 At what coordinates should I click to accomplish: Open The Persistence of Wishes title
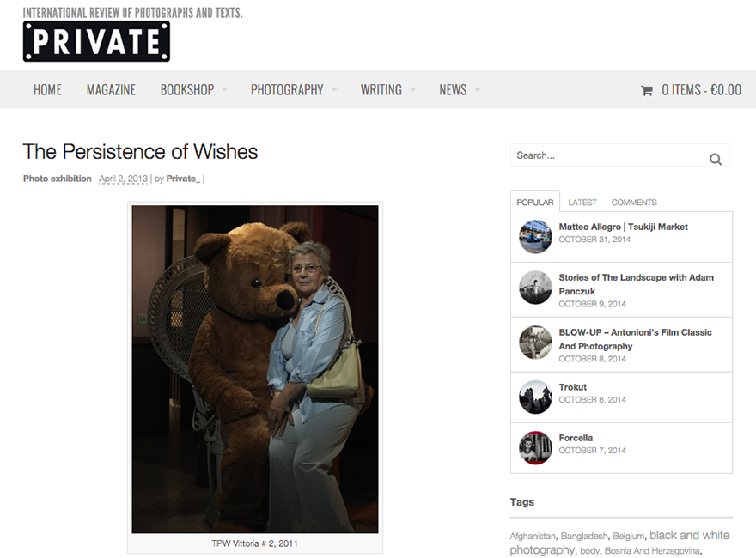(140, 152)
